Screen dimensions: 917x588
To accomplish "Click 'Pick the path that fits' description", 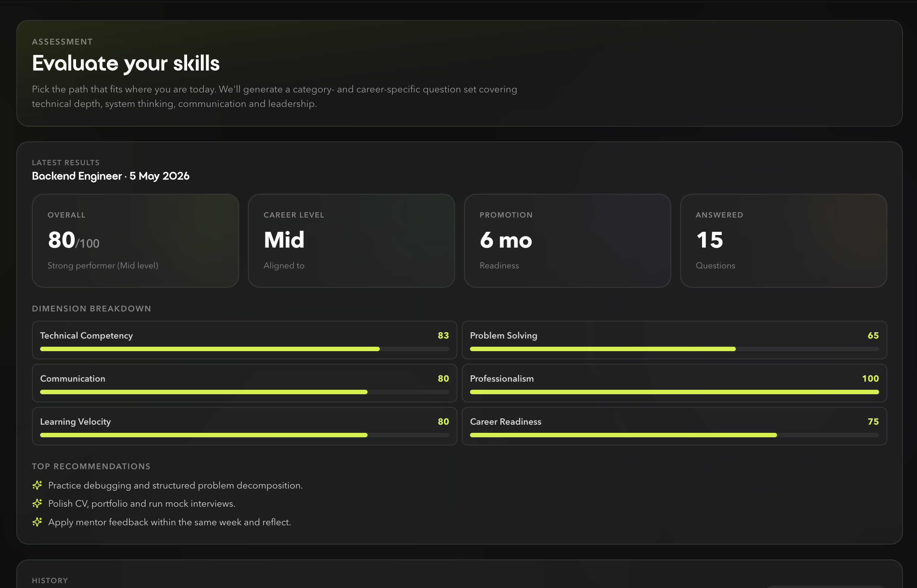I will click(x=274, y=97).
